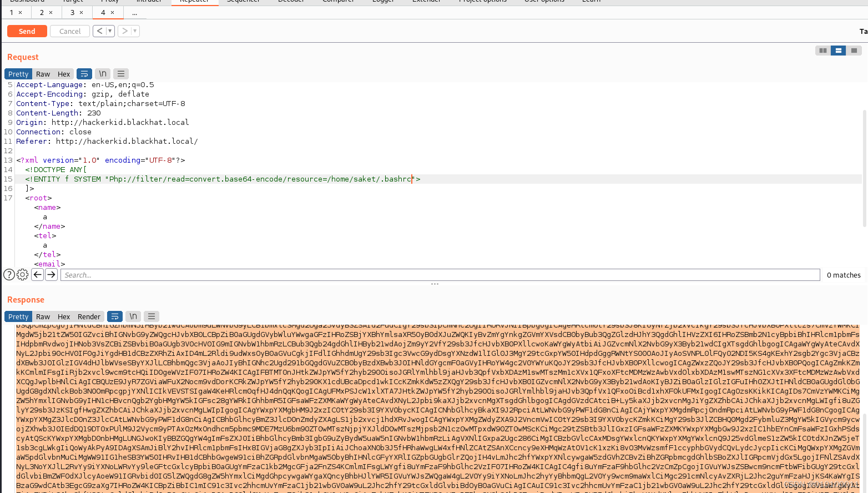Switch to top-bottom split layout
The image size is (868, 493).
838,51
